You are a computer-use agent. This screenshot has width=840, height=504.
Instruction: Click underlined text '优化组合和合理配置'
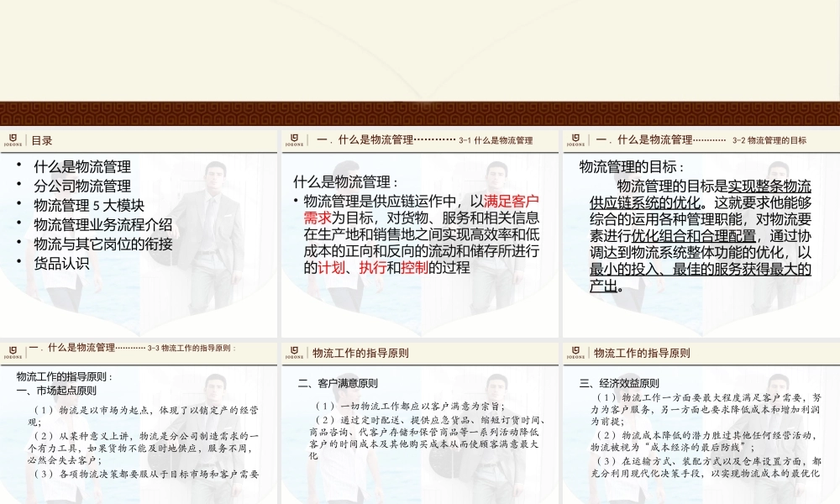[x=693, y=236]
